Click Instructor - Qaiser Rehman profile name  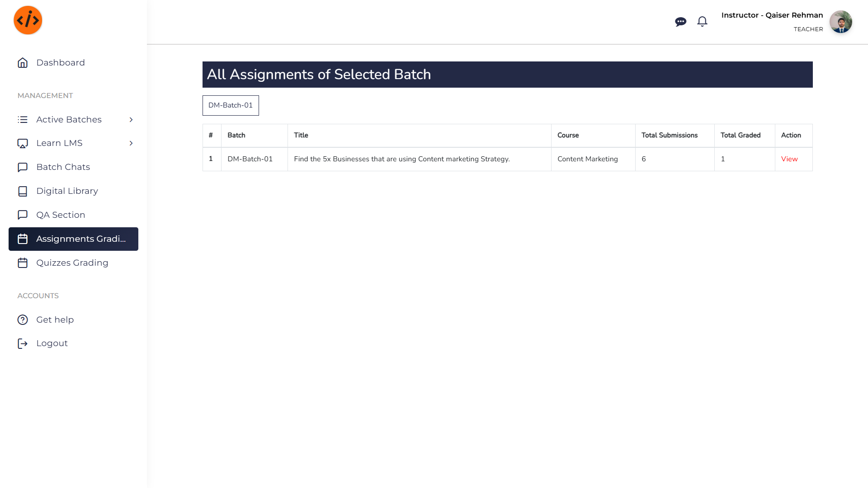772,15
